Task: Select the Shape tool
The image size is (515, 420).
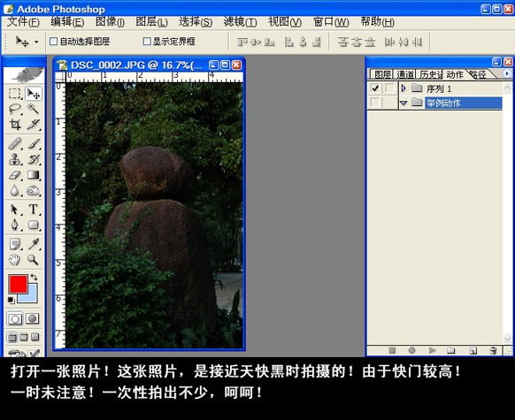Action: (33, 225)
